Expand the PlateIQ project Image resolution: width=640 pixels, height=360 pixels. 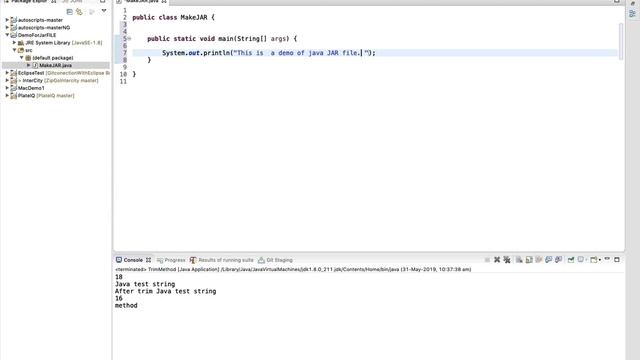[7, 96]
